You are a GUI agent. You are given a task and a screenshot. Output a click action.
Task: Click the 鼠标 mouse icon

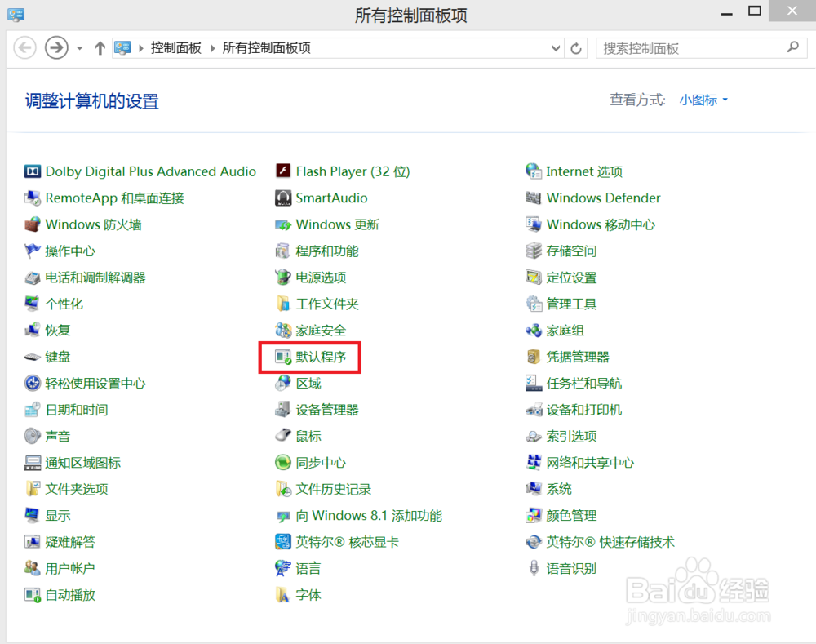pyautogui.click(x=282, y=437)
